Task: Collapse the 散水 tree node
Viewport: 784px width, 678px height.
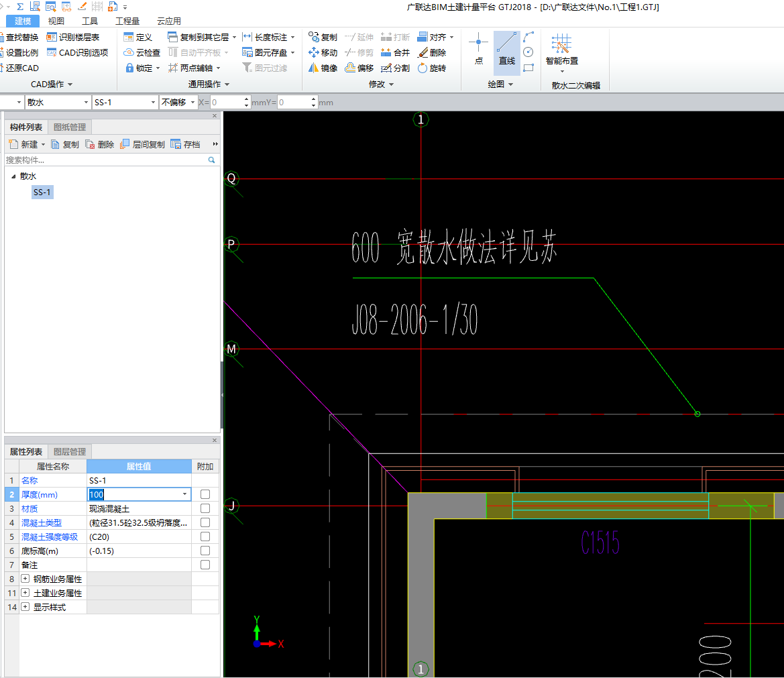Action: 13,176
